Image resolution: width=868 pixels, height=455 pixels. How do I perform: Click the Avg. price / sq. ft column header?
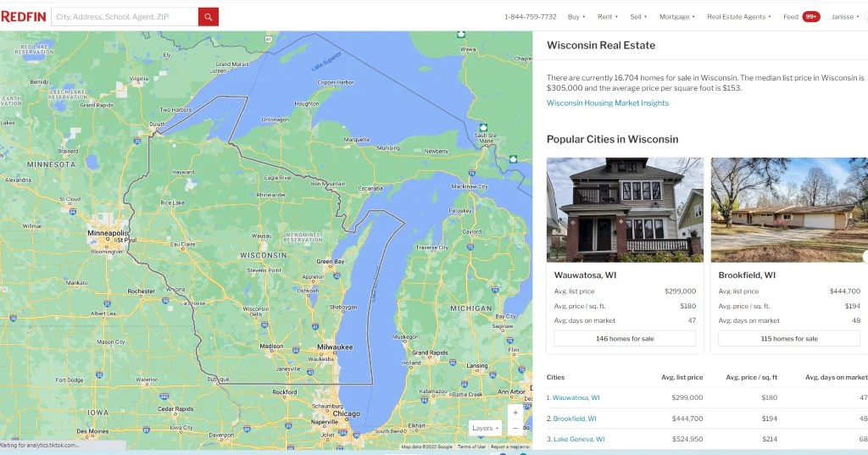(x=751, y=378)
